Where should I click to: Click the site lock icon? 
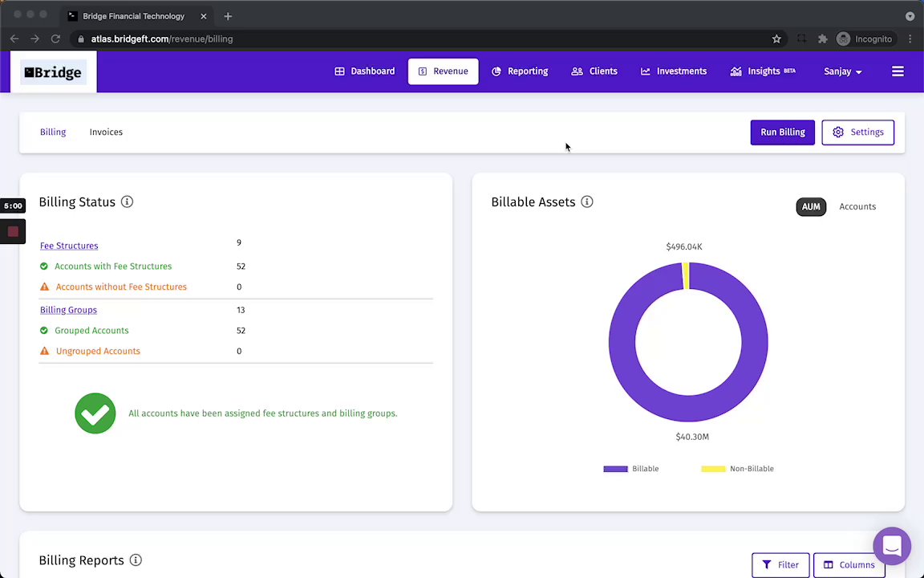81,39
